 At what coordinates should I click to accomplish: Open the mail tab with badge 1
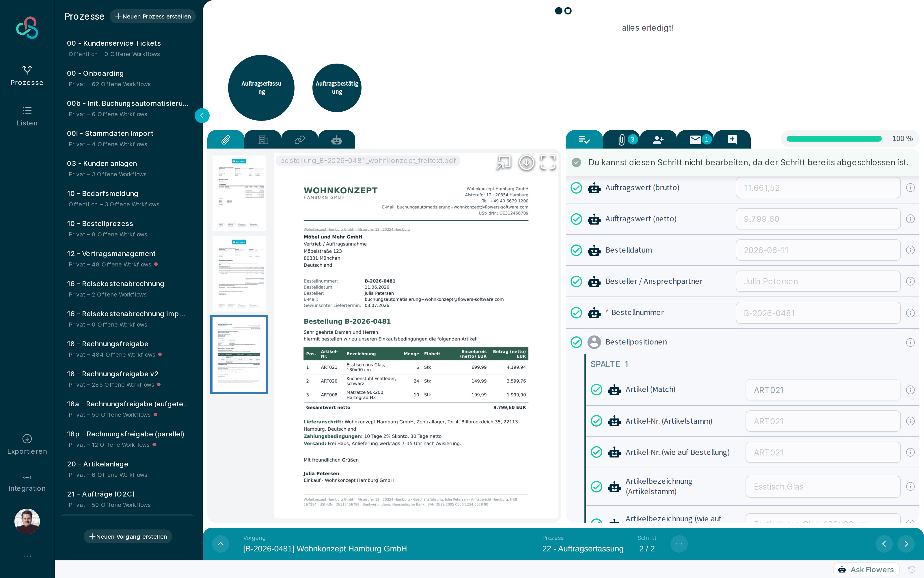click(695, 140)
